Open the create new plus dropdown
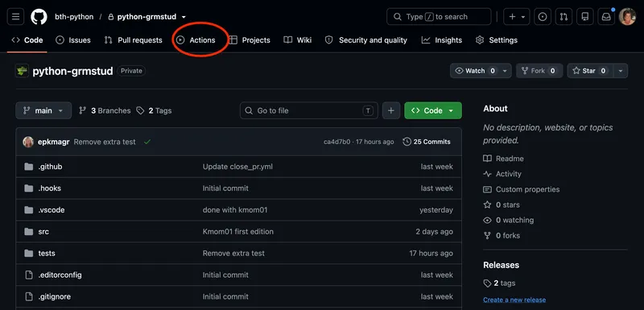The height and width of the screenshot is (310, 644). click(517, 17)
